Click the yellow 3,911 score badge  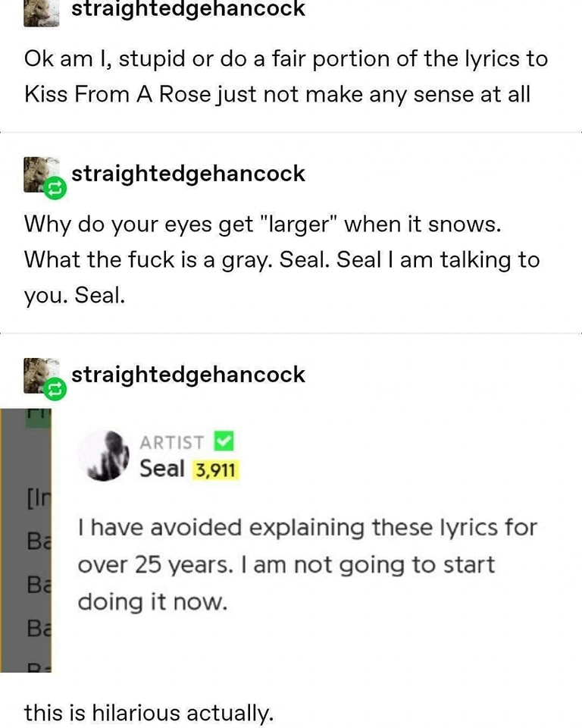coord(215,470)
